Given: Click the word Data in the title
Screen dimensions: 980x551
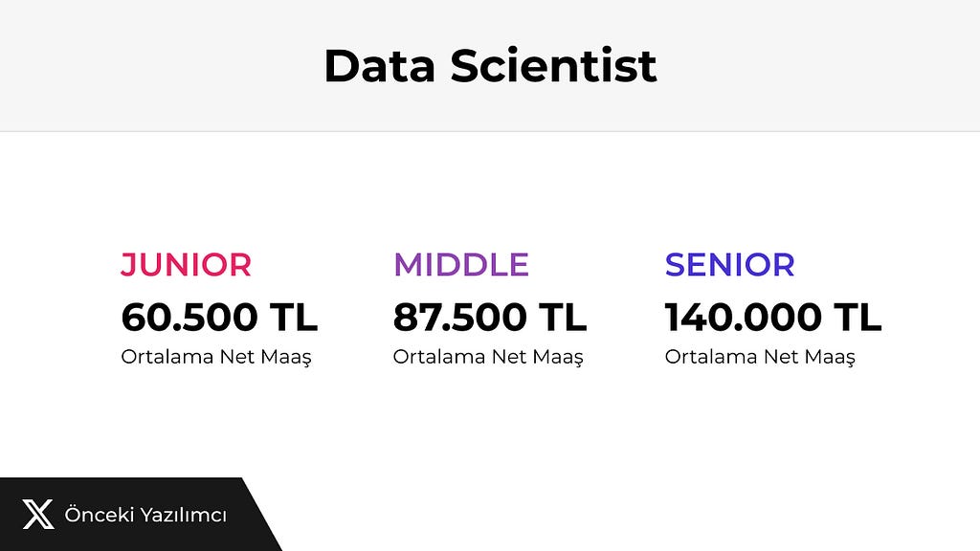Looking at the screenshot, I should click(x=379, y=66).
